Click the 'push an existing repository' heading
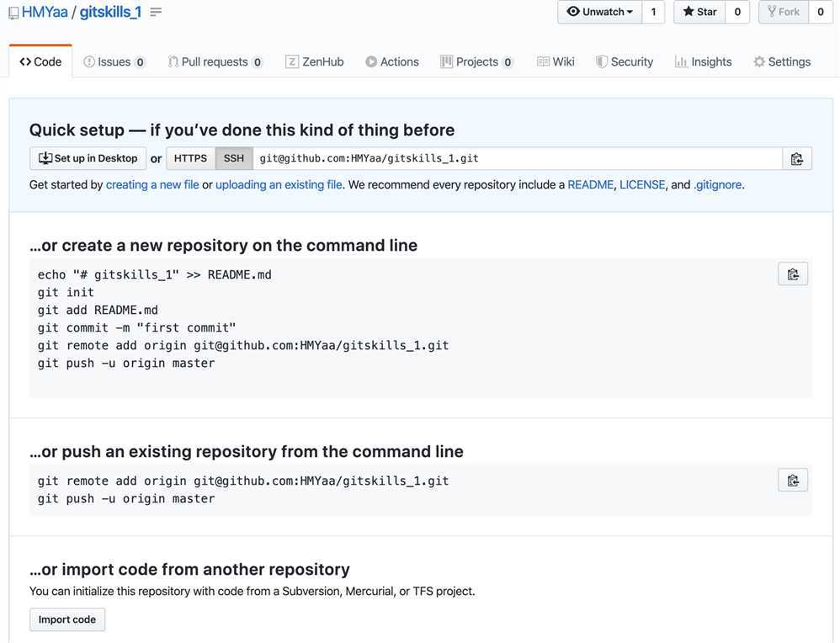 click(x=247, y=452)
